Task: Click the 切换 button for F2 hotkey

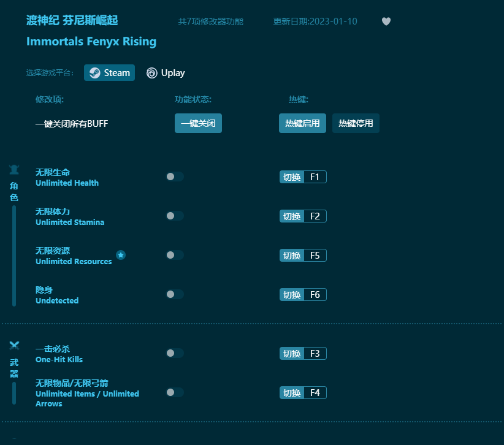Action: tap(292, 216)
